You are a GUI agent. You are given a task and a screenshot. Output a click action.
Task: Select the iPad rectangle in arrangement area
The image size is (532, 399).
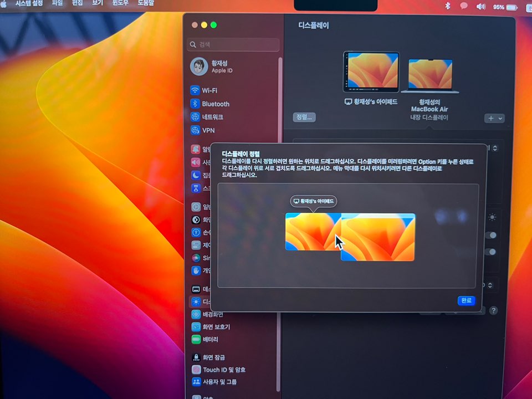tap(313, 232)
